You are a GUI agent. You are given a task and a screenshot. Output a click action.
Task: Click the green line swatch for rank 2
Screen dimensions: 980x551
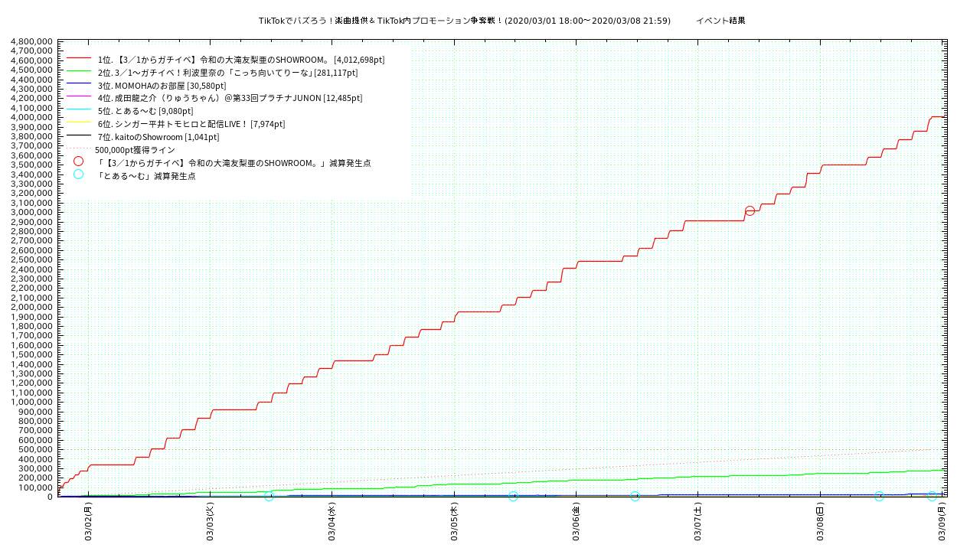(x=79, y=71)
